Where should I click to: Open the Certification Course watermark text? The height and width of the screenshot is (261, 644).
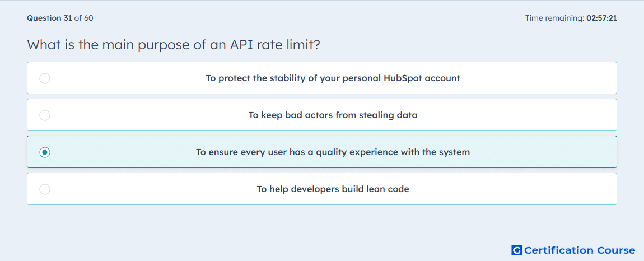pyautogui.click(x=580, y=250)
